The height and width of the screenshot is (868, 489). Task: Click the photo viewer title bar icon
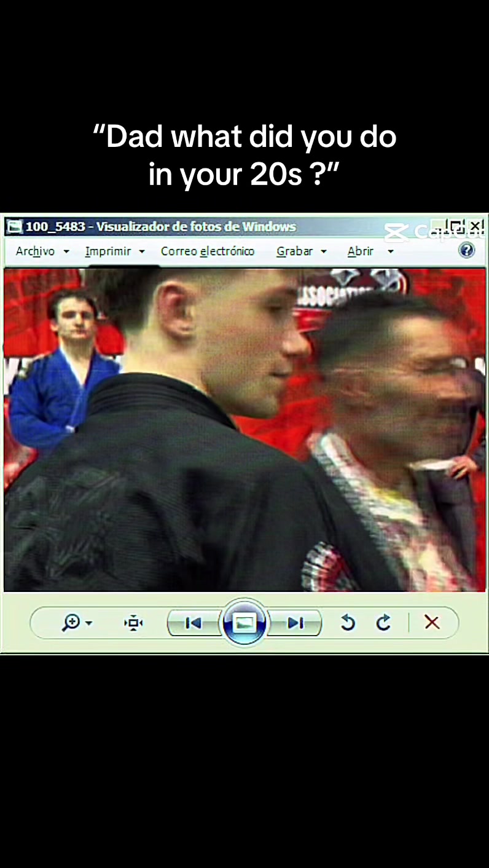pyautogui.click(x=14, y=227)
